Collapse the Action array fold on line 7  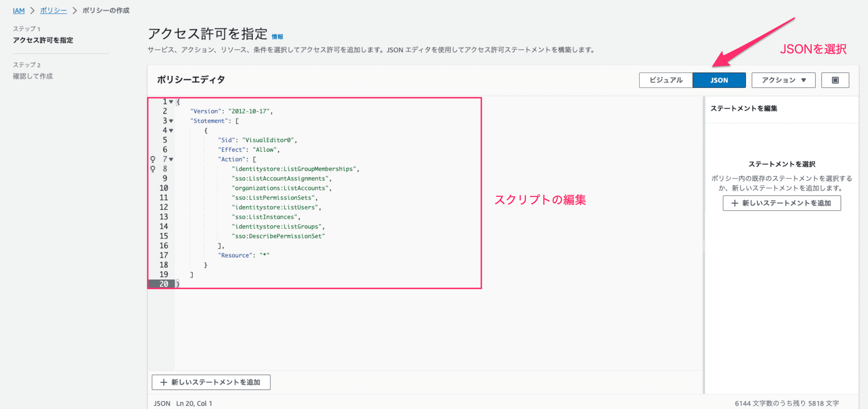pos(171,159)
